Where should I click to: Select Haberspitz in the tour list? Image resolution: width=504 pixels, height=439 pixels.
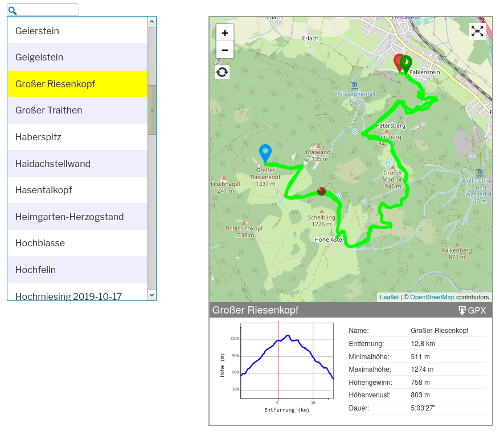click(x=77, y=137)
